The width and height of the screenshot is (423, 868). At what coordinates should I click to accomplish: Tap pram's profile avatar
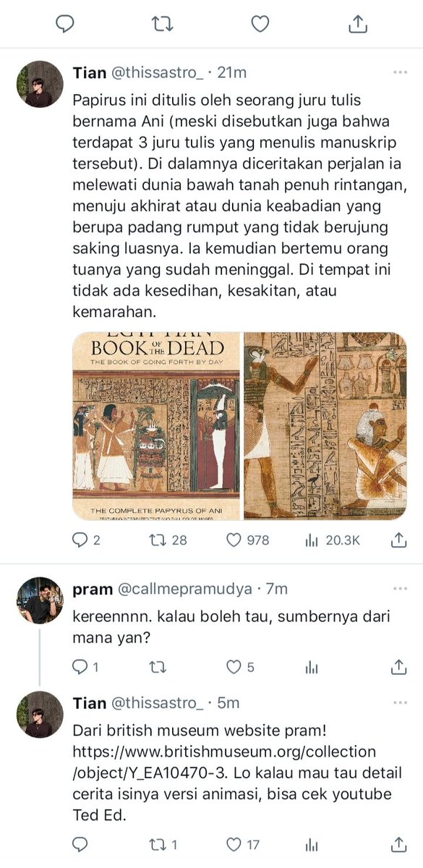[40, 601]
